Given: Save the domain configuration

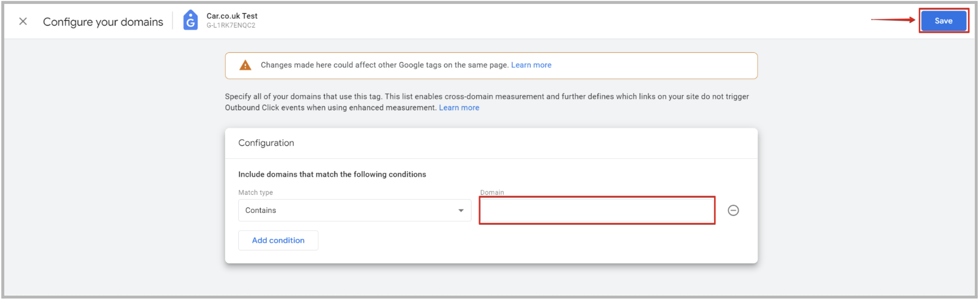Looking at the screenshot, I should coord(943,21).
